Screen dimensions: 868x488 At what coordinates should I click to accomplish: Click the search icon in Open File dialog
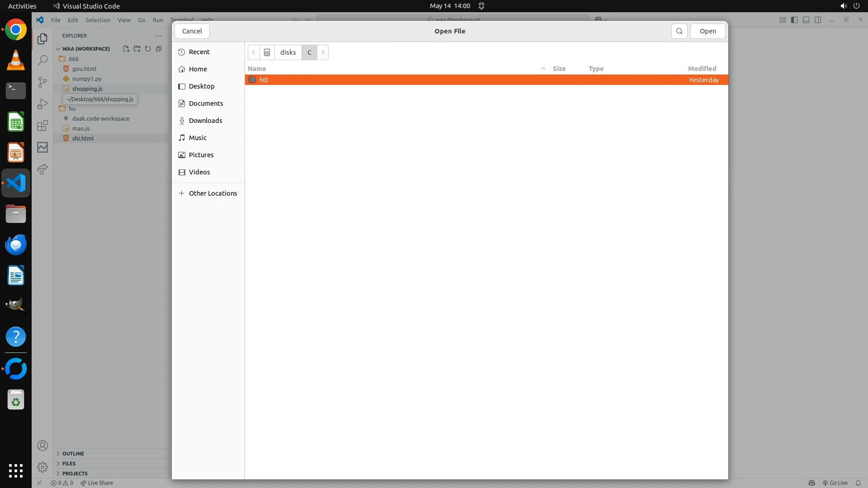pos(679,31)
